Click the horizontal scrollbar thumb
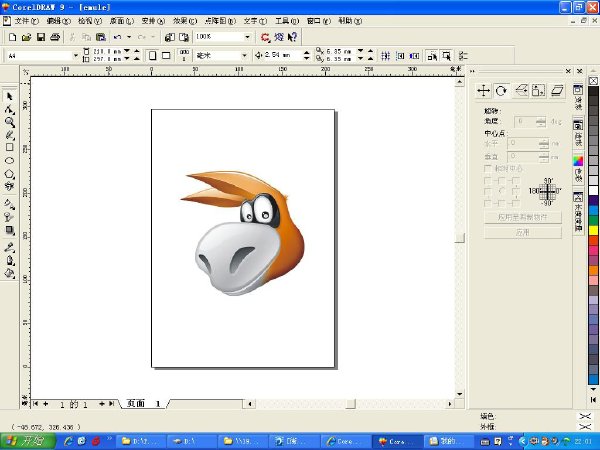This screenshot has width=600, height=450. click(x=350, y=404)
